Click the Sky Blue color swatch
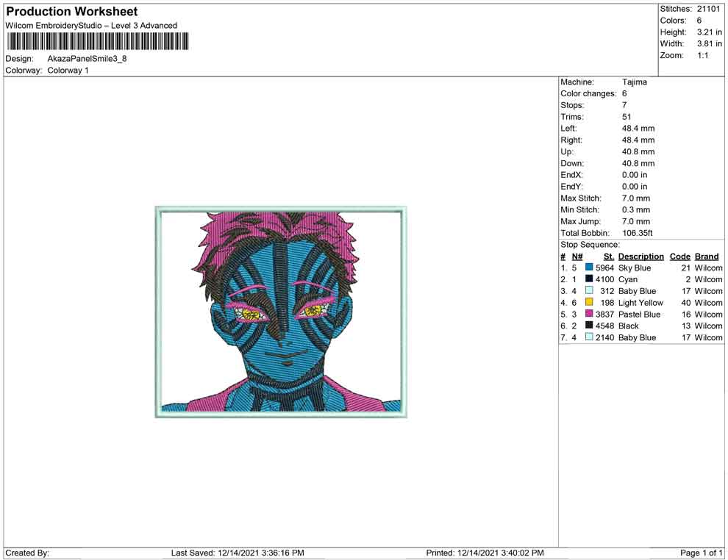Viewport: 728px width, 560px height. point(589,268)
